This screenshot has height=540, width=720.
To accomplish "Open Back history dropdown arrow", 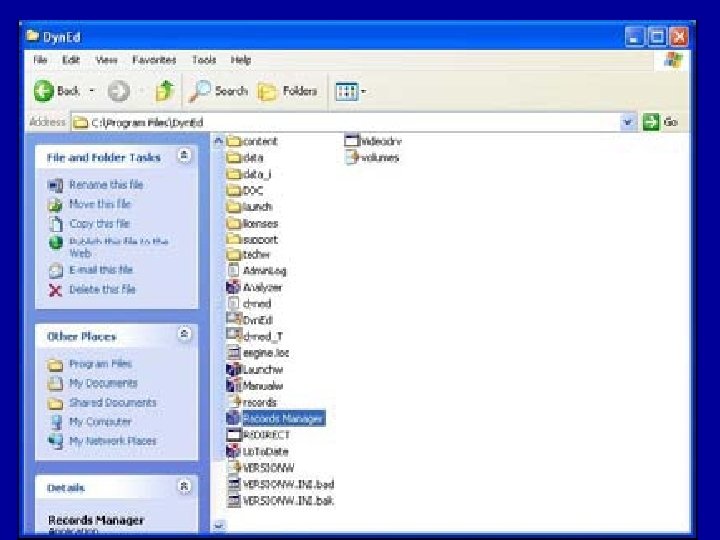I will (x=92, y=90).
